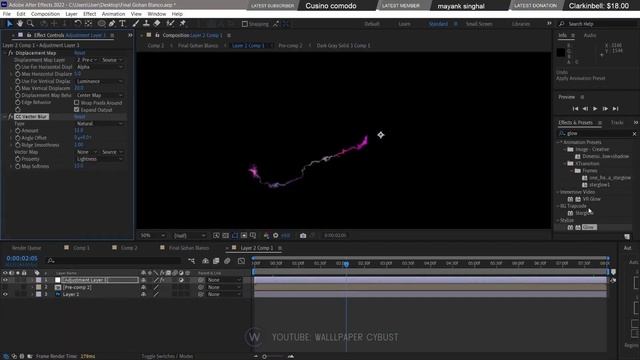Open the Animation menu
Screen dimensions: 640x360
(x=113, y=14)
